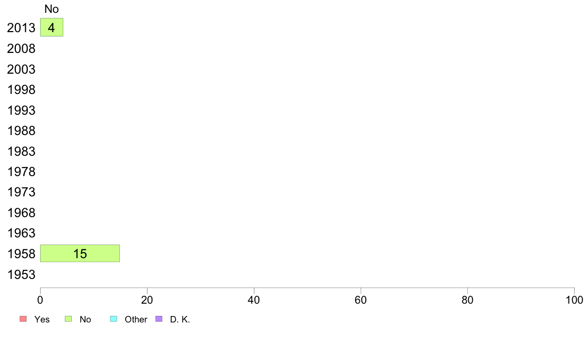Click the 1998 year label

[21, 90]
